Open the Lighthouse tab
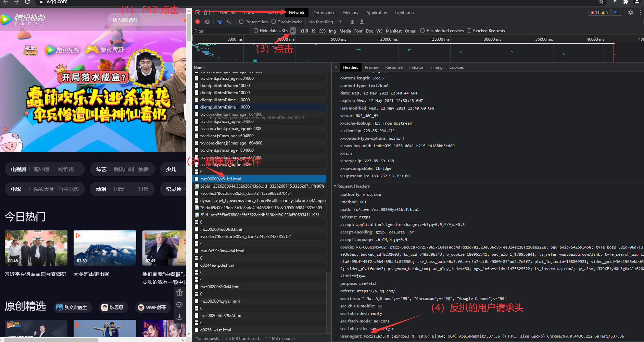Viewport: 644px width, 342px height. click(405, 13)
